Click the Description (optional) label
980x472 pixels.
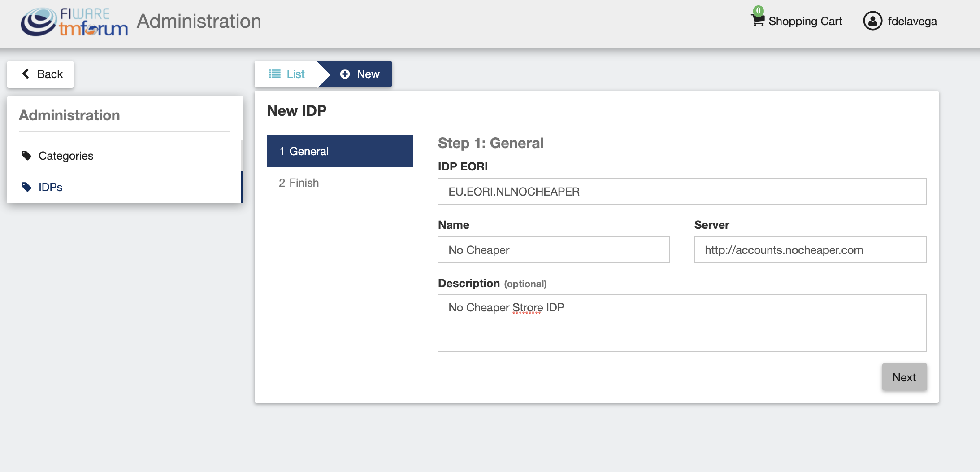[492, 284]
